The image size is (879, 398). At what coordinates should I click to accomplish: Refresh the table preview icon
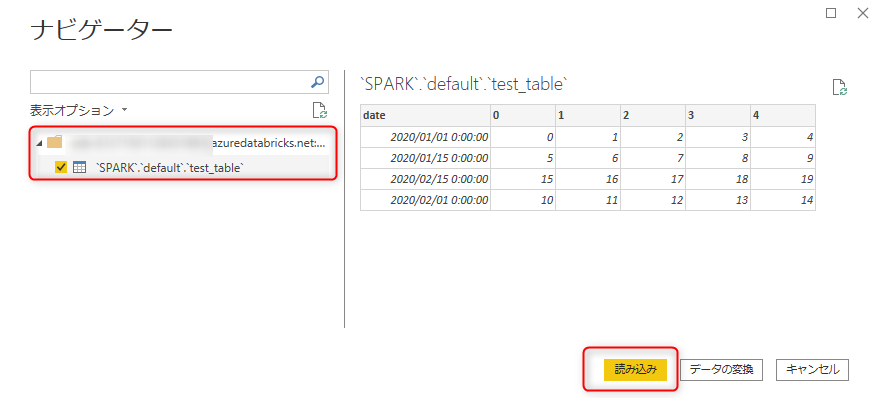(x=839, y=87)
